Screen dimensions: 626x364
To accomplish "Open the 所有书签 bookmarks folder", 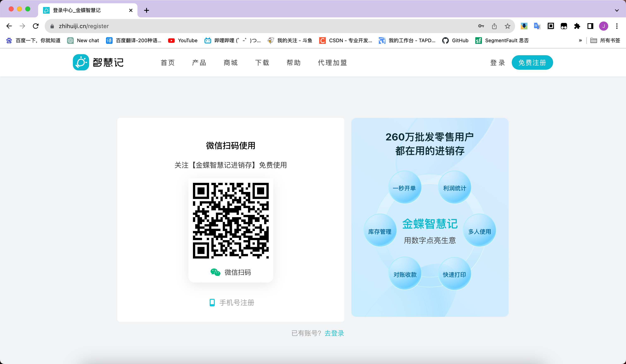I will click(x=605, y=41).
